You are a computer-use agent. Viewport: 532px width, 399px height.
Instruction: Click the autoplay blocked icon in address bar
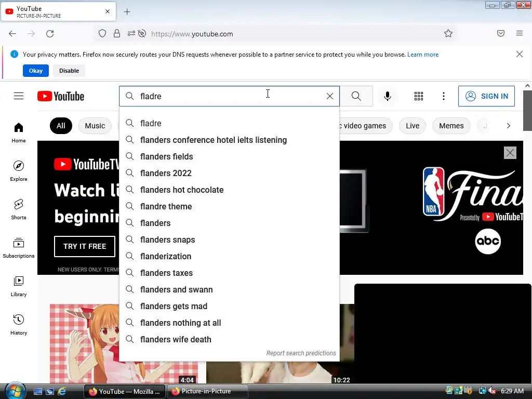[142, 34]
